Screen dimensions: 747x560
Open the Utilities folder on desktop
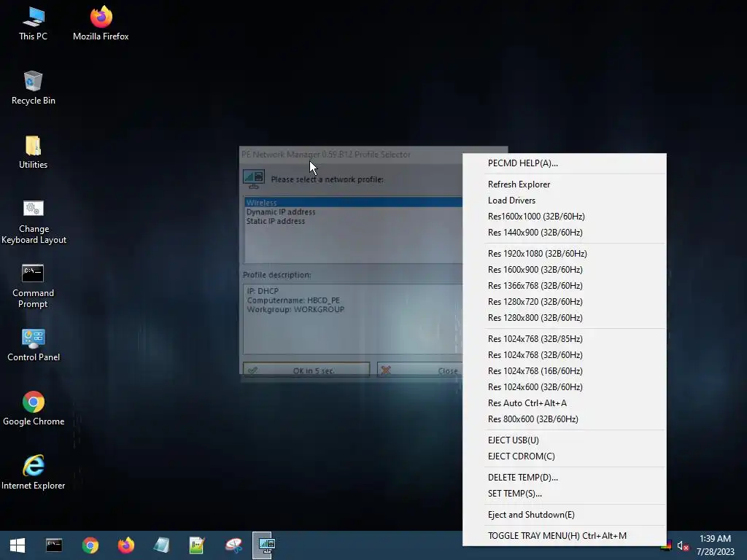pyautogui.click(x=33, y=152)
